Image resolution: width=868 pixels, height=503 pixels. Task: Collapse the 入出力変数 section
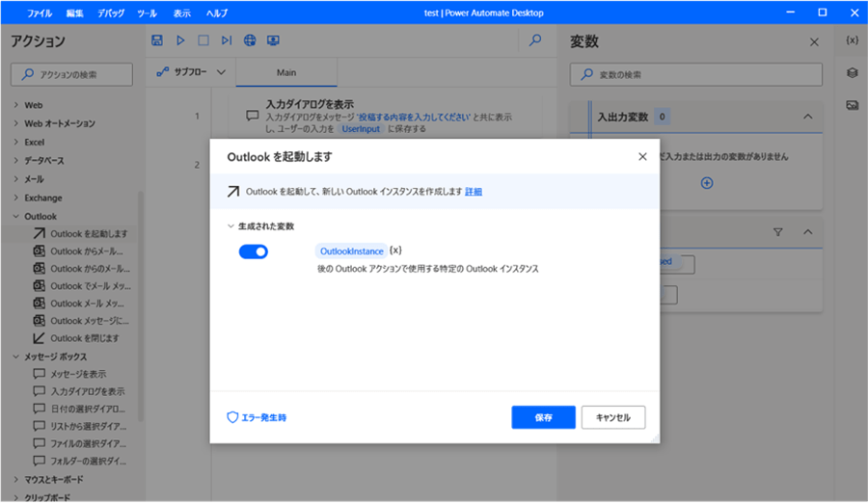pyautogui.click(x=807, y=117)
